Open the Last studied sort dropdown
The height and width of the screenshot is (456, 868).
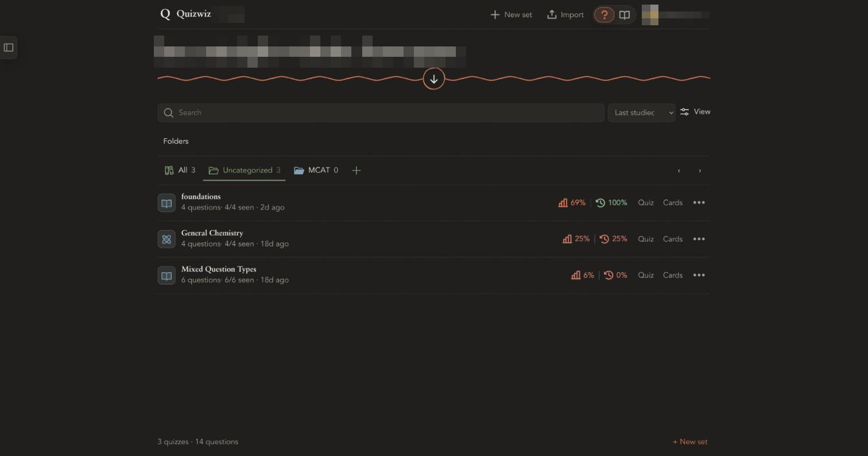(x=641, y=112)
